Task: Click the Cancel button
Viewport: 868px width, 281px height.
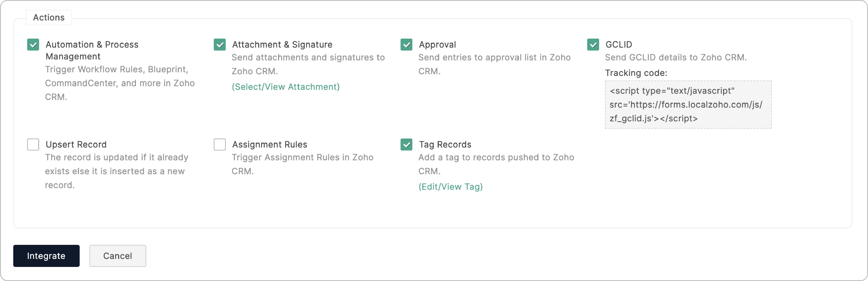Action: coord(118,256)
